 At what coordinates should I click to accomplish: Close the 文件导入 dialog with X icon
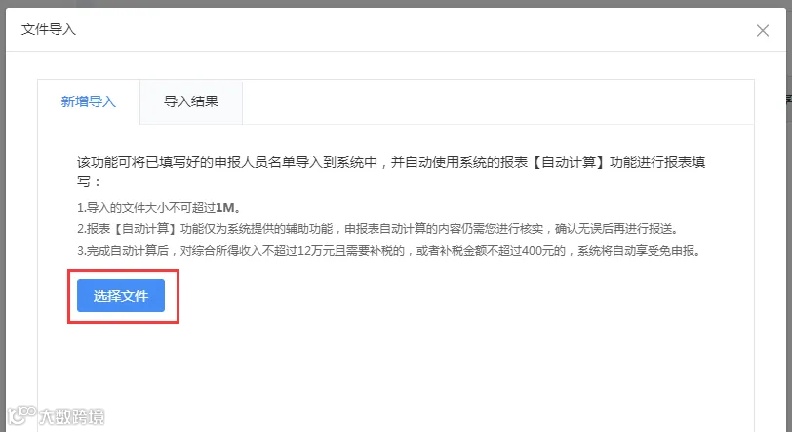point(763,31)
